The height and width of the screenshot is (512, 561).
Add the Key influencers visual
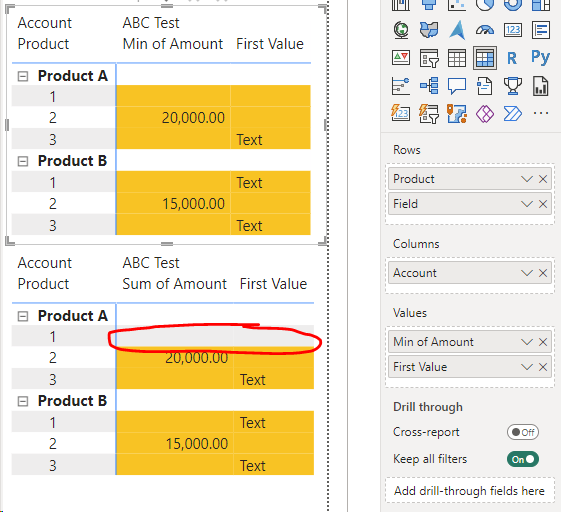click(x=401, y=86)
